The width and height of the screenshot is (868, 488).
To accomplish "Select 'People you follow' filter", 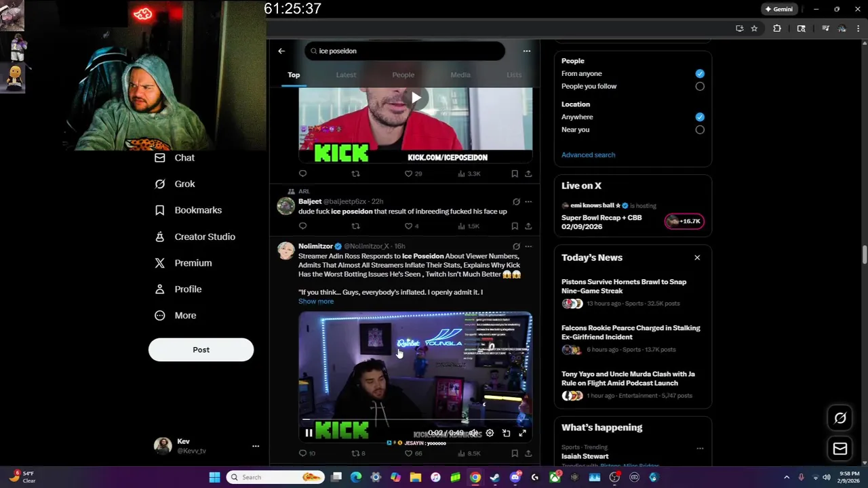I will coord(700,86).
